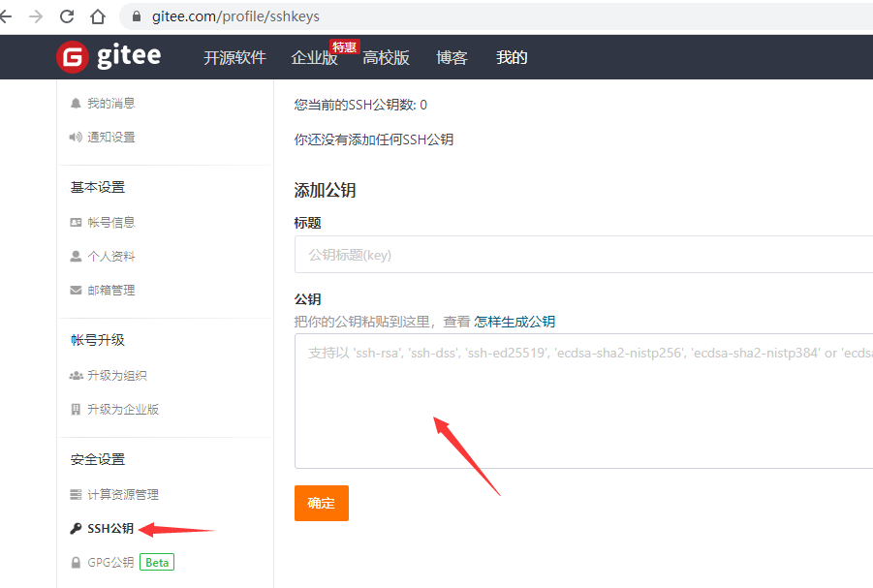Switch to 企业版 with the 特惠 badge
Screen dimensions: 873x588
click(x=315, y=57)
